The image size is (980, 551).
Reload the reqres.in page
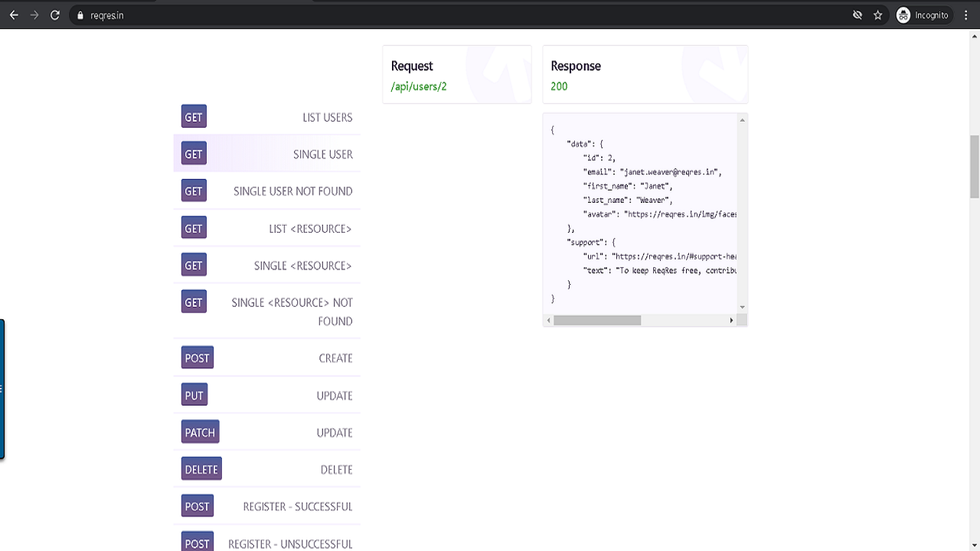(55, 15)
